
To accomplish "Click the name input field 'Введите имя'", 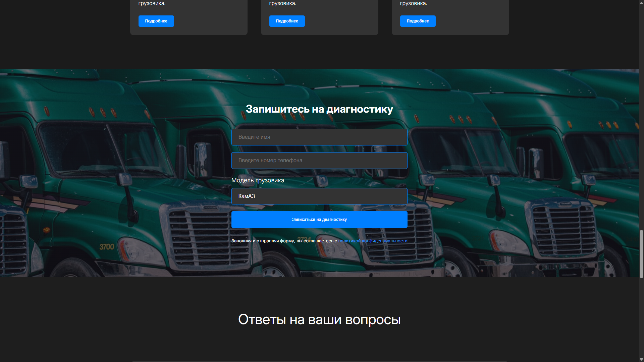I will 319,137.
